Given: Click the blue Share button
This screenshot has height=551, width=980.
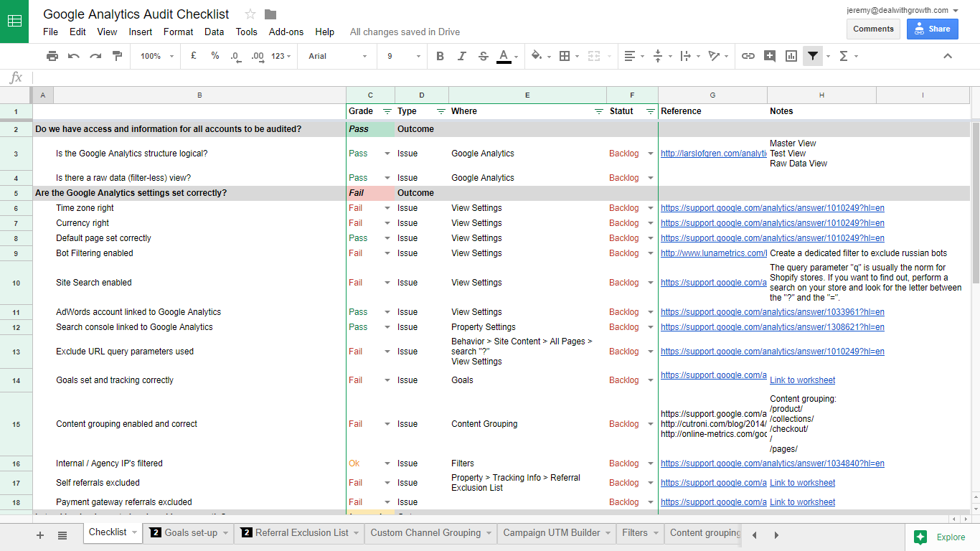Looking at the screenshot, I should click(932, 29).
